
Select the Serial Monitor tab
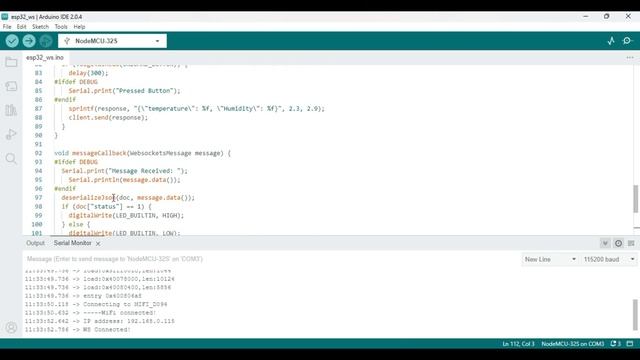(73, 243)
